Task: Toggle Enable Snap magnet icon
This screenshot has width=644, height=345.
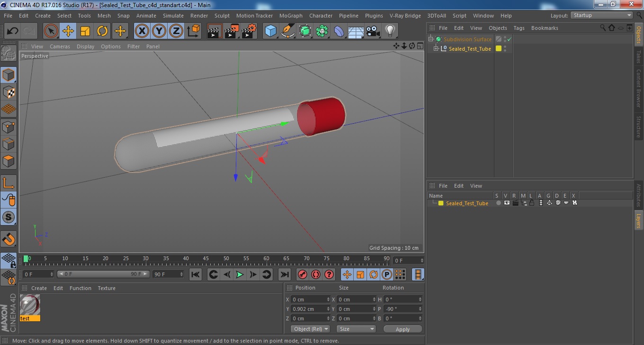Action: coord(9,238)
